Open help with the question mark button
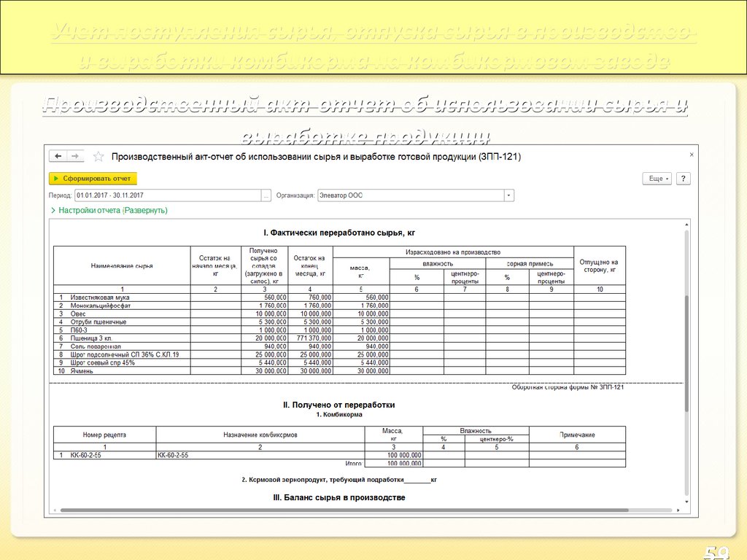747x560 pixels. [x=683, y=179]
